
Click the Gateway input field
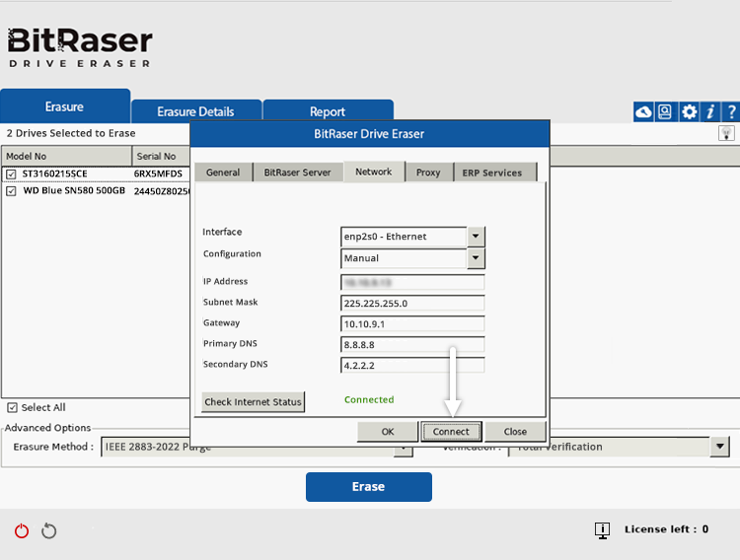tap(412, 323)
